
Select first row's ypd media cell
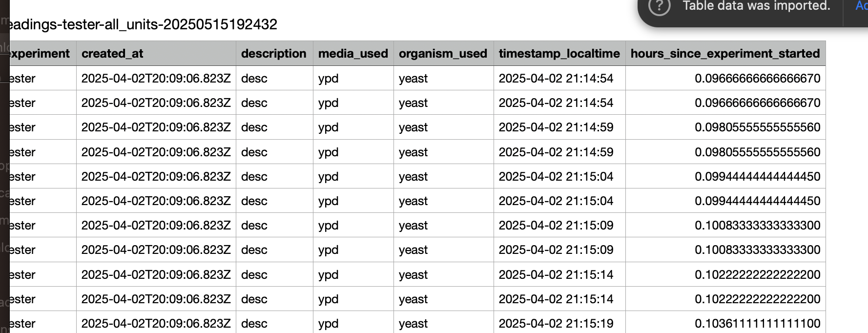click(353, 78)
